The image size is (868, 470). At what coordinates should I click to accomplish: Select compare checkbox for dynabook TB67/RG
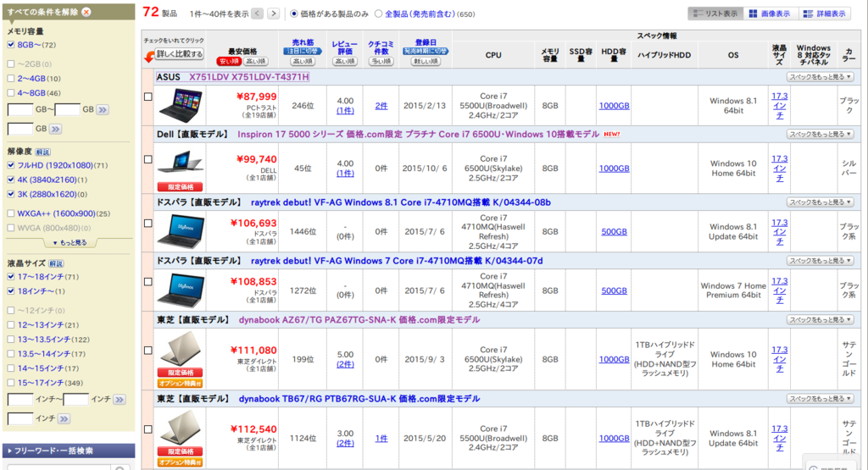(x=147, y=429)
